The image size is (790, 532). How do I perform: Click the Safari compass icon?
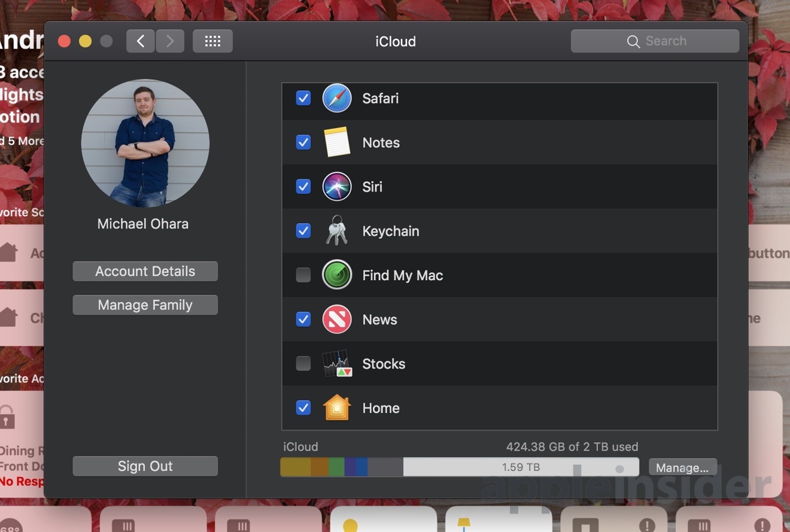[x=337, y=98]
